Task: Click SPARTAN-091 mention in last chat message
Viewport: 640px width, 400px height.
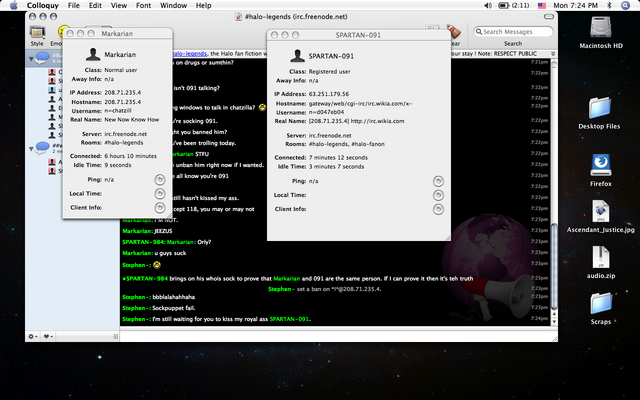Action: tap(289, 319)
